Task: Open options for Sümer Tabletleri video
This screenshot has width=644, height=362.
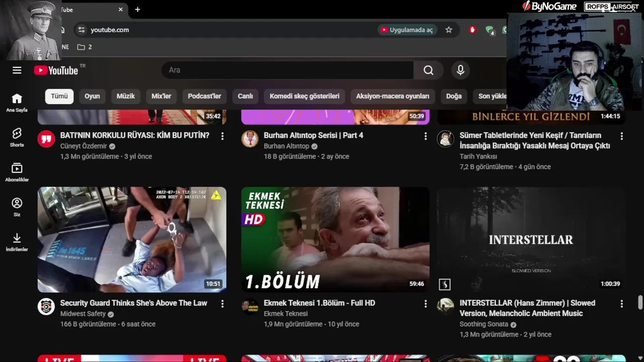Action: 621,136
